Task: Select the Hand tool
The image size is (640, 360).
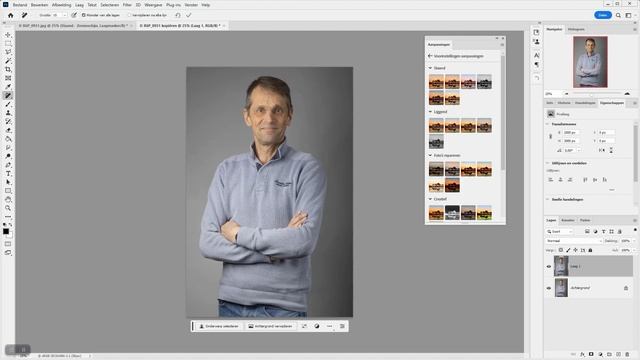Action: pos(8,200)
